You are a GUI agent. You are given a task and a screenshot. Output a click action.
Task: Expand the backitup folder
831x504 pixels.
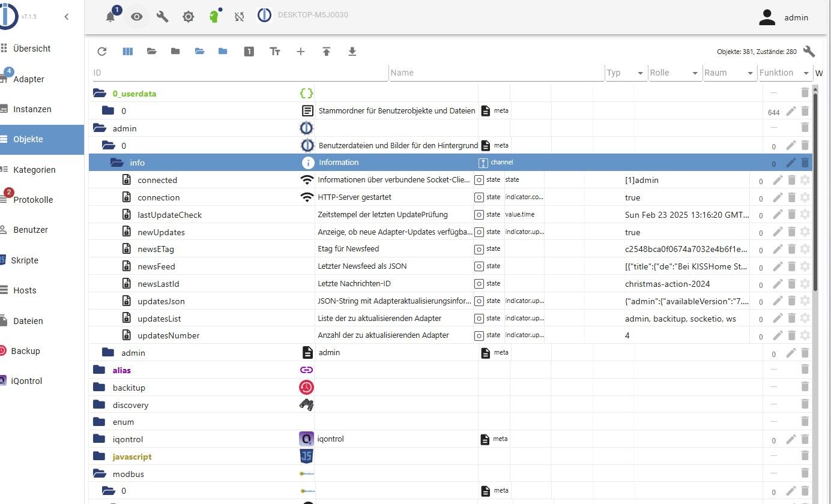click(99, 388)
